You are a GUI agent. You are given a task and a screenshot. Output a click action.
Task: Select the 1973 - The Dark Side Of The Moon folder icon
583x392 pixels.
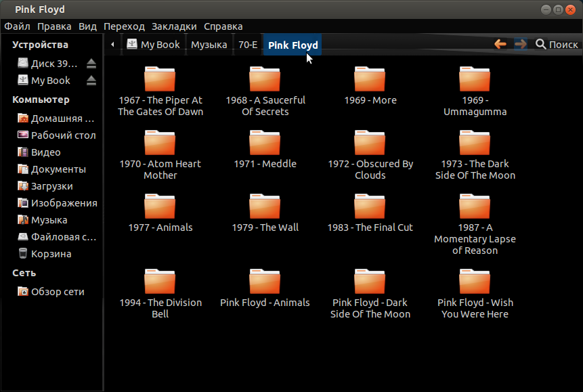(475, 142)
